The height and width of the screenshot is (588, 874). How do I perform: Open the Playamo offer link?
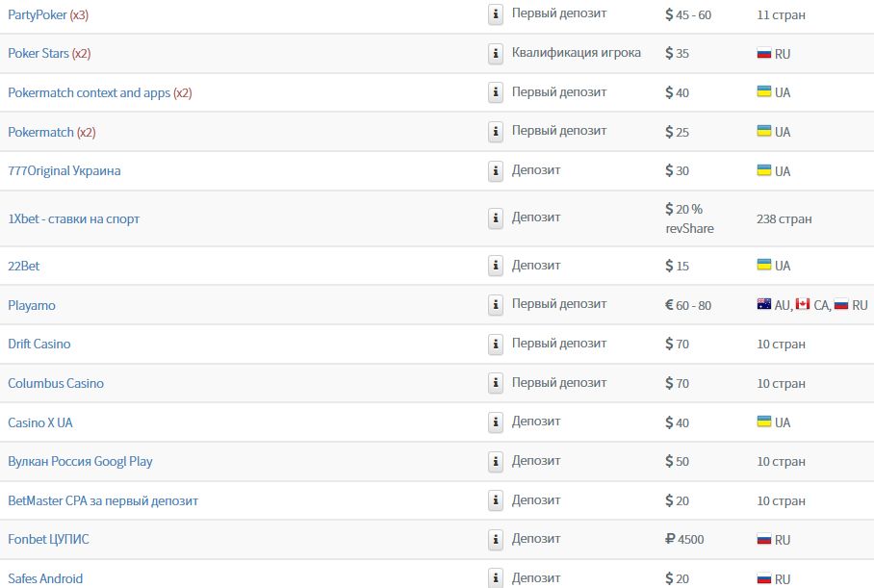coord(32,305)
